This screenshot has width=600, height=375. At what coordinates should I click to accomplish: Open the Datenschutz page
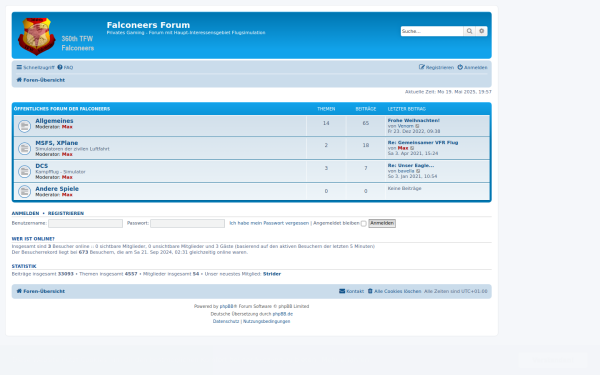point(226,321)
